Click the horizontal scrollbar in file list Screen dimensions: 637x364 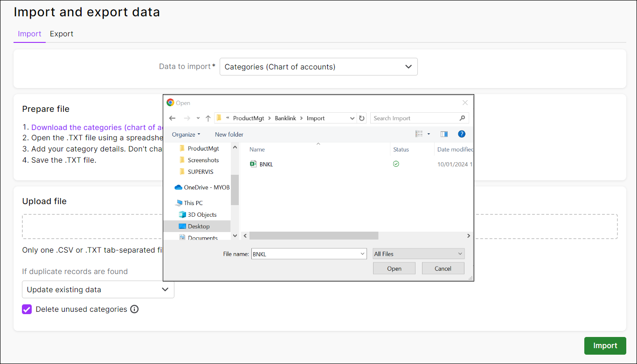[313, 236]
